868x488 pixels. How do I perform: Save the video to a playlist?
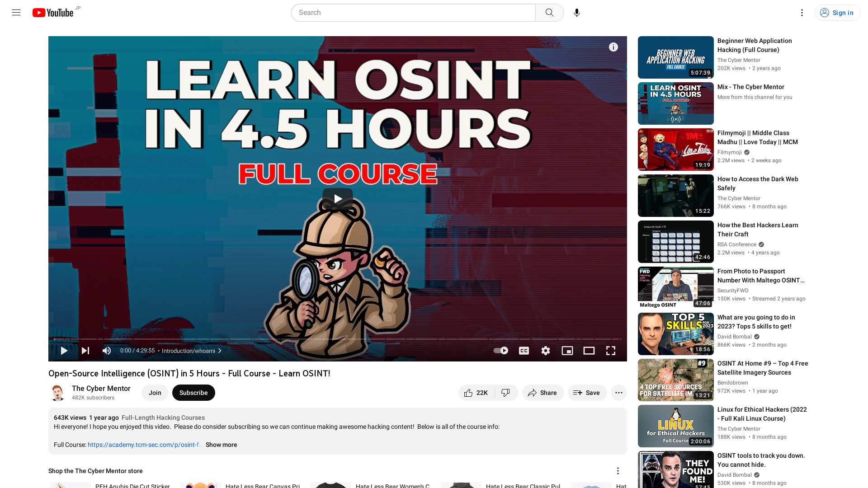[x=587, y=393]
